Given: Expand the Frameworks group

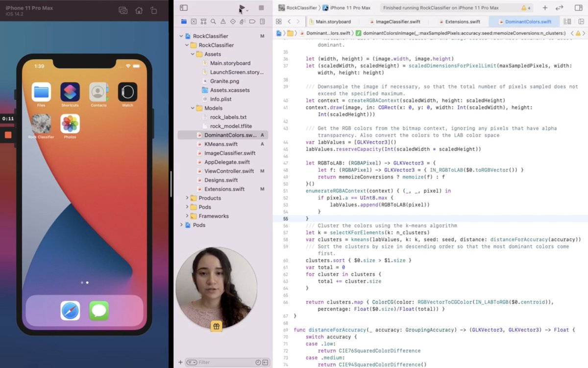Looking at the screenshot, I should 187,216.
